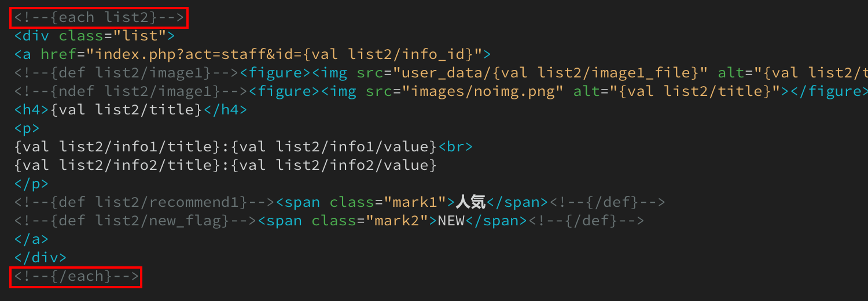Click the def list2/new_flag comment
This screenshot has width=868, height=301.
click(135, 221)
